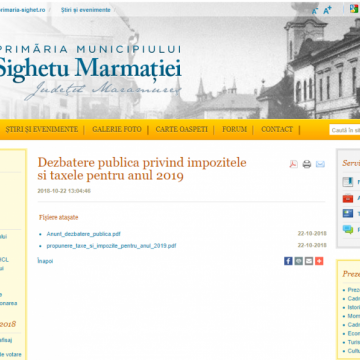Open the sidebar link ending in 'afisaj'
The width and height of the screenshot is (360, 360).
tap(6, 340)
